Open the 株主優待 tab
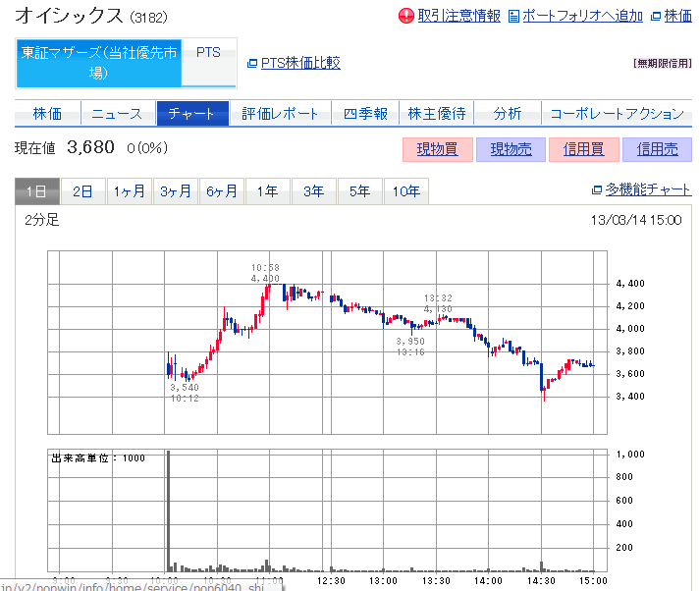The image size is (700, 591). click(x=437, y=114)
